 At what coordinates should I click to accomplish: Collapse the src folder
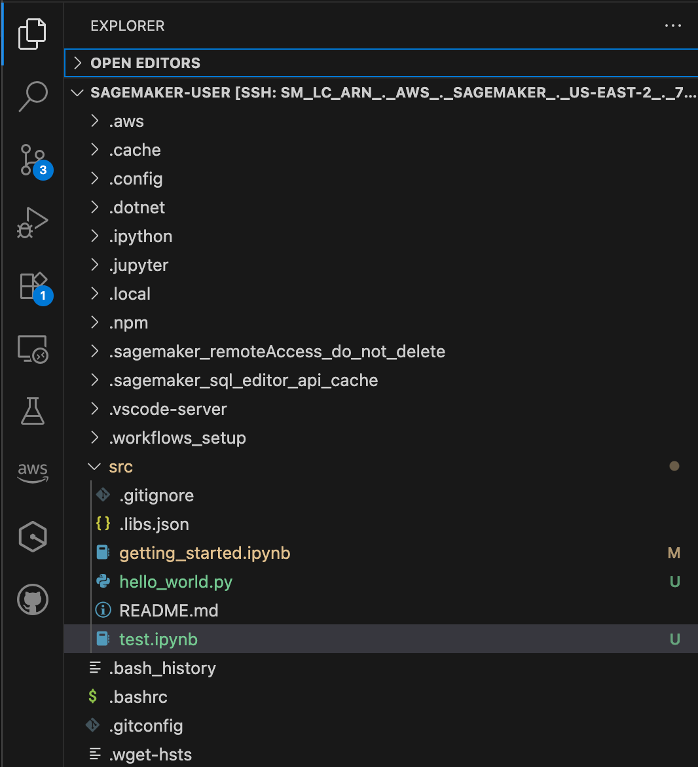coord(120,467)
